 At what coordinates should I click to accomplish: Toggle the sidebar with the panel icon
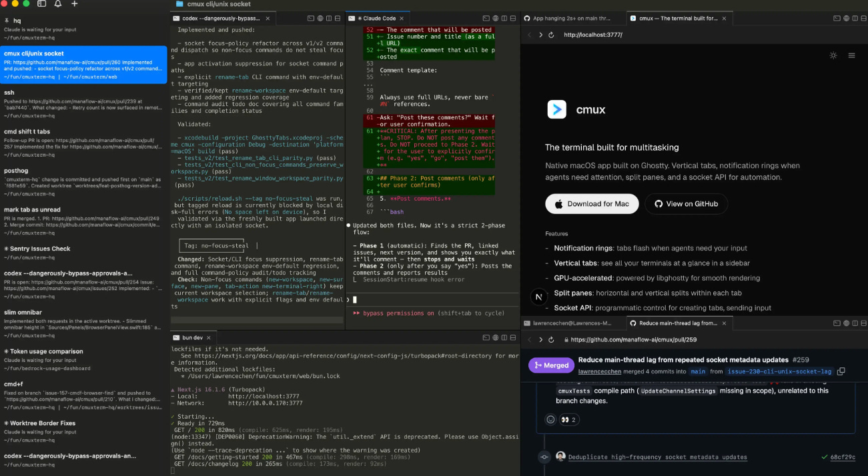42,4
